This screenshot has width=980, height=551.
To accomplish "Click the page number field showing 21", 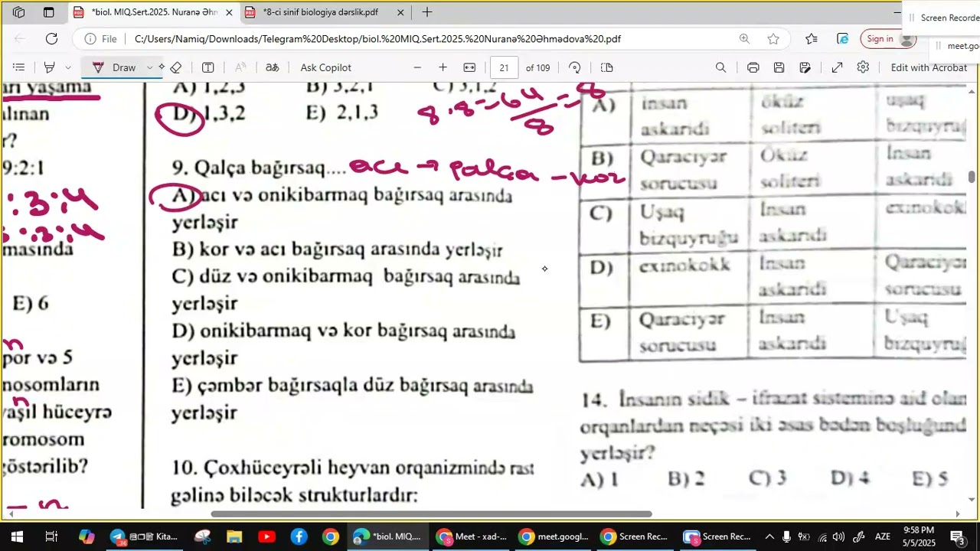I will pyautogui.click(x=504, y=67).
